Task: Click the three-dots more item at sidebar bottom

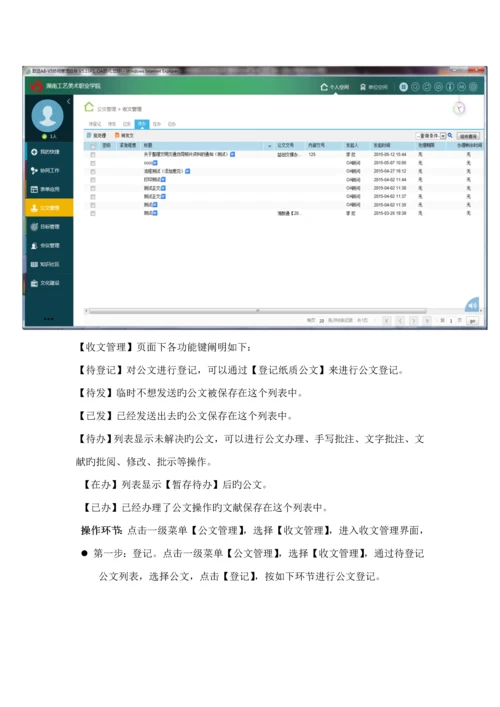Action: (49, 319)
